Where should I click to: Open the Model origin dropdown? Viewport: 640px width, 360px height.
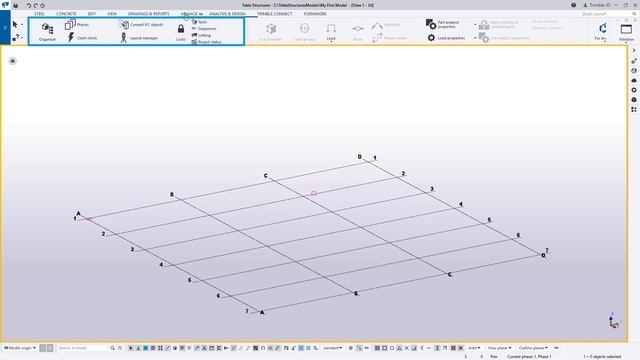20,348
